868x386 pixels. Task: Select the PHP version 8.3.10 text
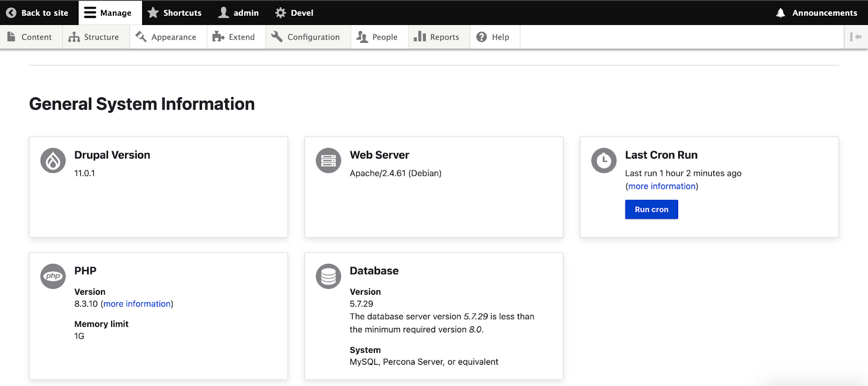86,304
